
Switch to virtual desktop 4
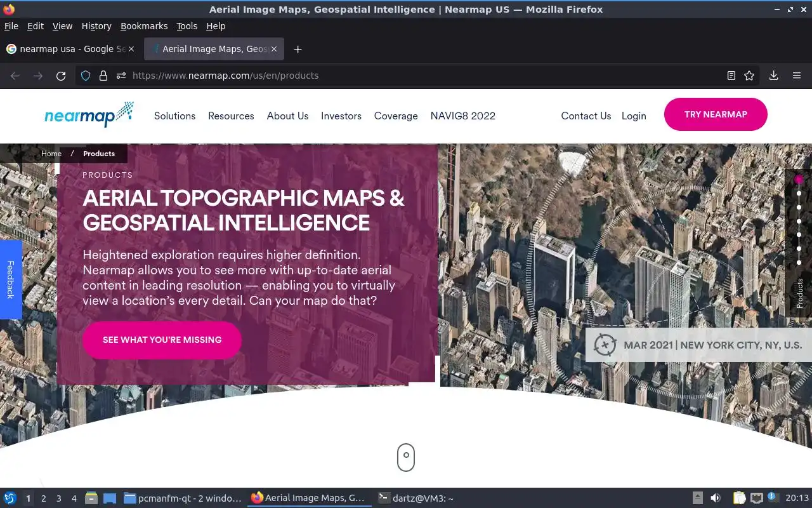click(x=74, y=498)
